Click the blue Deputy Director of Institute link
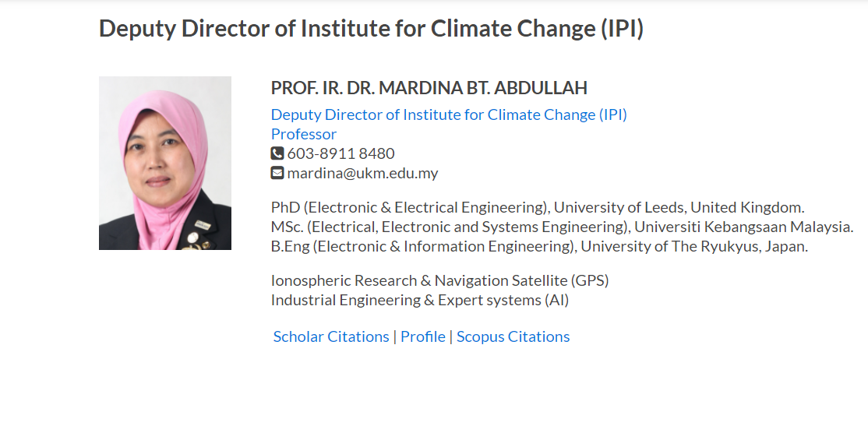Viewport: 868px width, 440px height. (x=449, y=114)
